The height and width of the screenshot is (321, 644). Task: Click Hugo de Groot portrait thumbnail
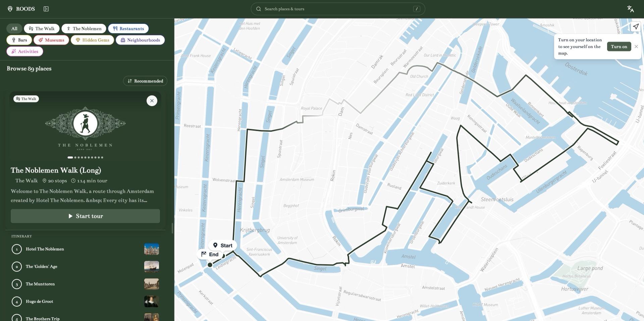click(x=152, y=302)
